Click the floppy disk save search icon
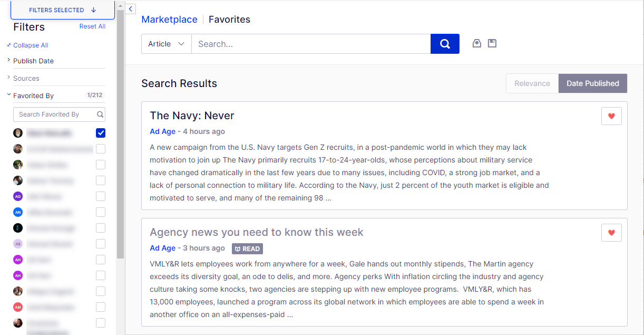644x335 pixels. pyautogui.click(x=492, y=44)
